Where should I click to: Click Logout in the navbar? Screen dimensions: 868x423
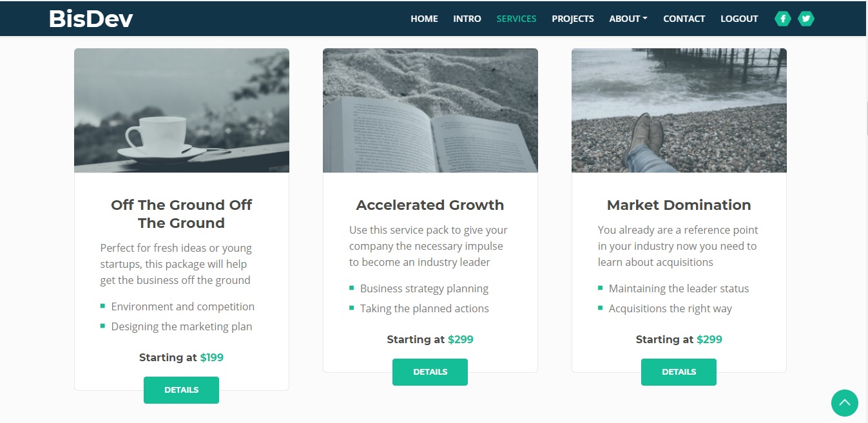[739, 19]
